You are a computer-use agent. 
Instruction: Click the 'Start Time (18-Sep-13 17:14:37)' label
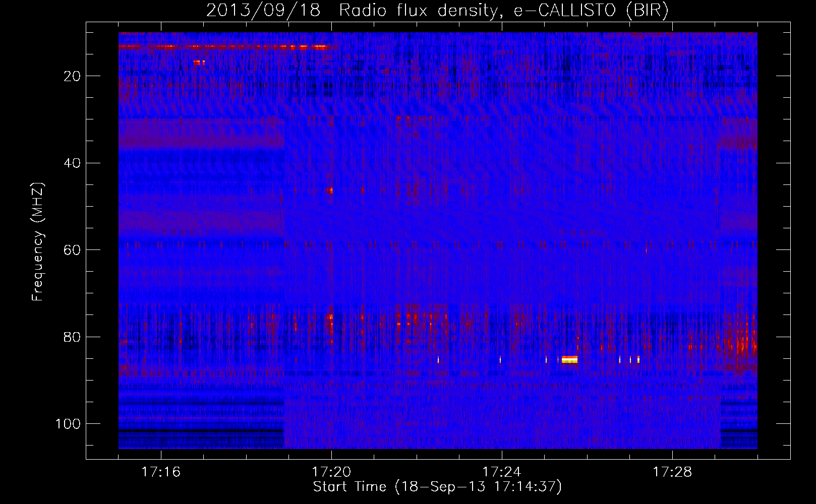tap(437, 487)
